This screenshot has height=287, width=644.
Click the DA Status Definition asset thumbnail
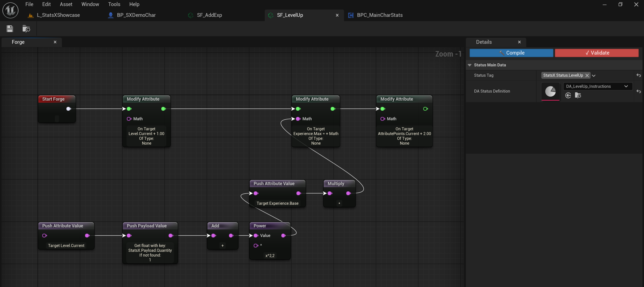[x=550, y=91]
